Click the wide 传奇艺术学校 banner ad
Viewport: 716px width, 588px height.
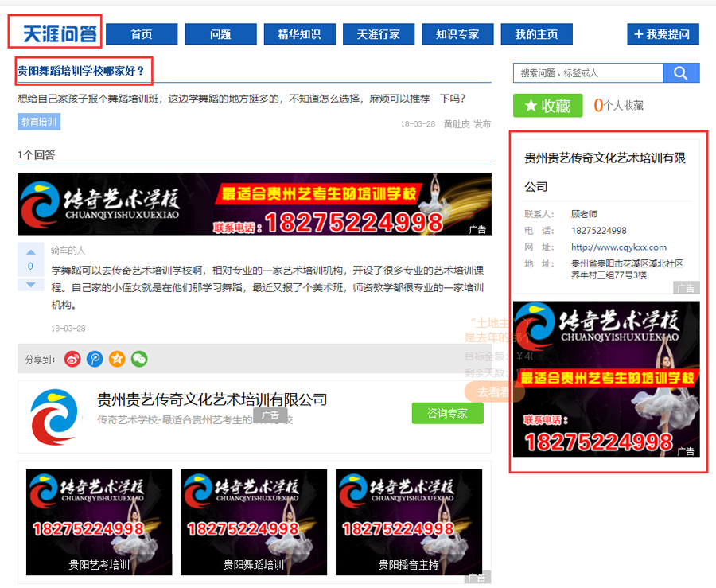click(255, 204)
